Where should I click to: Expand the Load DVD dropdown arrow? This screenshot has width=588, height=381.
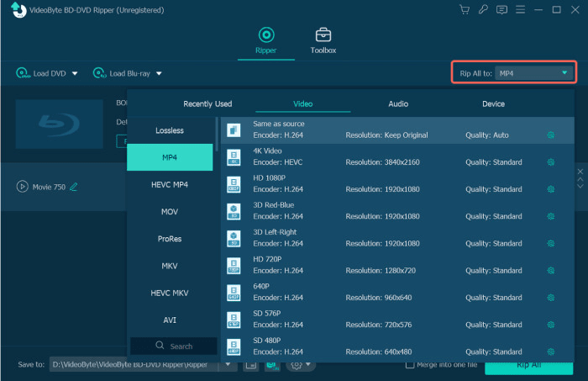[x=75, y=73]
